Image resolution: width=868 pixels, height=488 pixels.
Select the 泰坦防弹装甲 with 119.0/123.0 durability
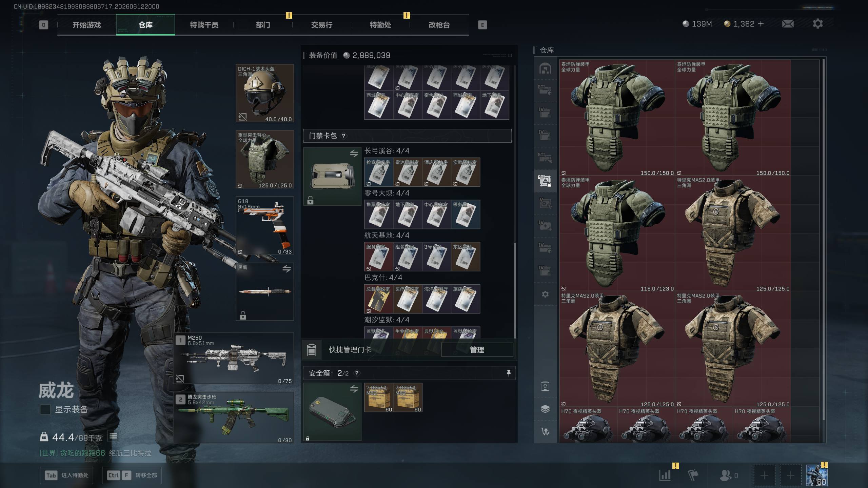[x=617, y=234]
